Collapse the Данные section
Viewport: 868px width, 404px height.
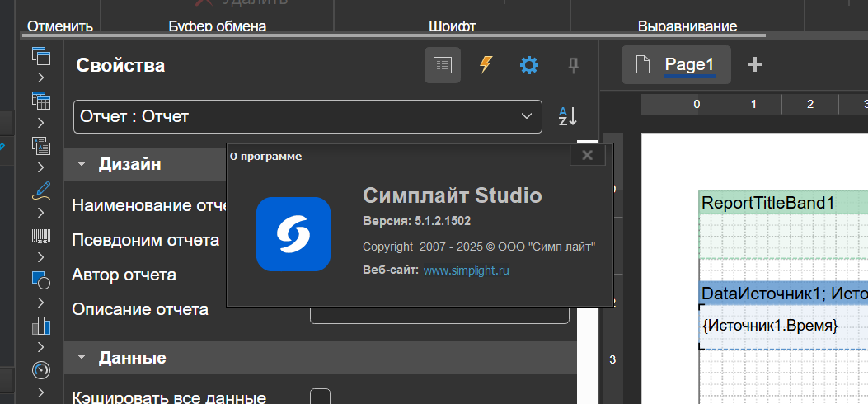(82, 358)
